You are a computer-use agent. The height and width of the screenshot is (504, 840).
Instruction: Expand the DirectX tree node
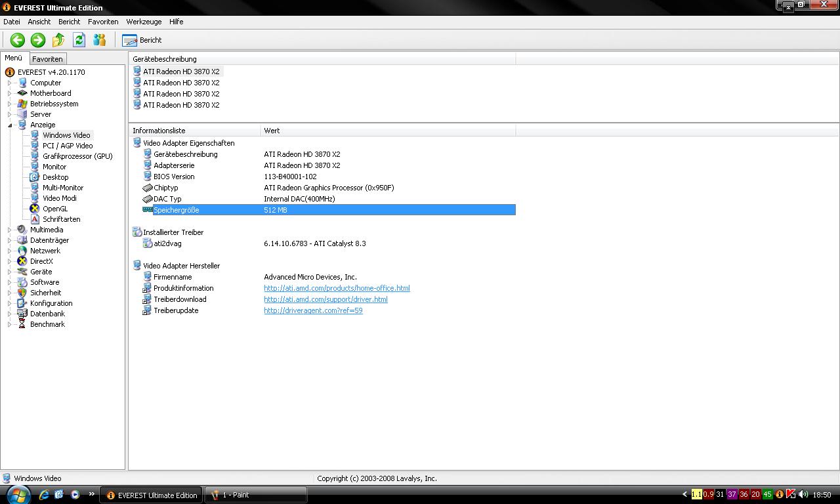[x=10, y=261]
